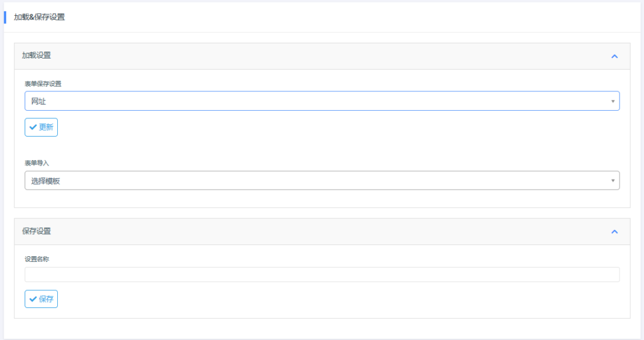Viewport: 644px width, 340px height.
Task: Click the 加载&保存设置 page title
Action: tap(39, 17)
